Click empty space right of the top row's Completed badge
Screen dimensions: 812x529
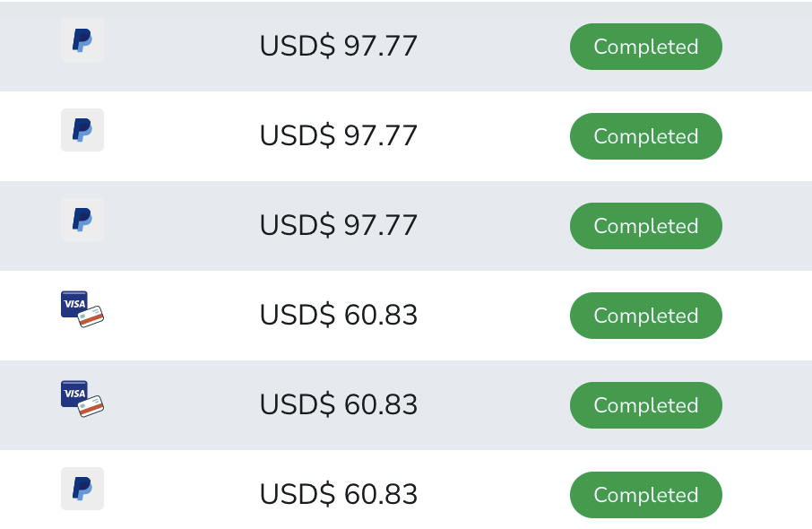tap(769, 47)
